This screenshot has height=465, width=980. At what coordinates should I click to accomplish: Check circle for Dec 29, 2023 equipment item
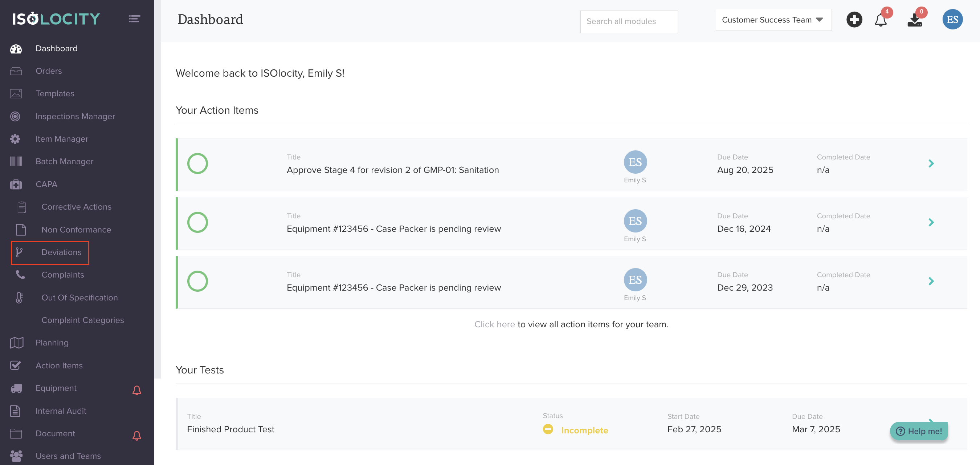point(197,281)
